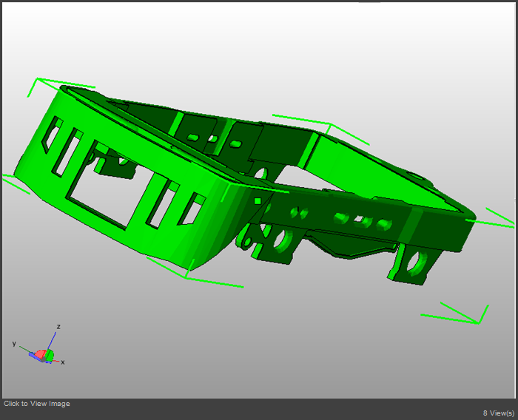Click the XYZ orientation triad cube

[43, 355]
